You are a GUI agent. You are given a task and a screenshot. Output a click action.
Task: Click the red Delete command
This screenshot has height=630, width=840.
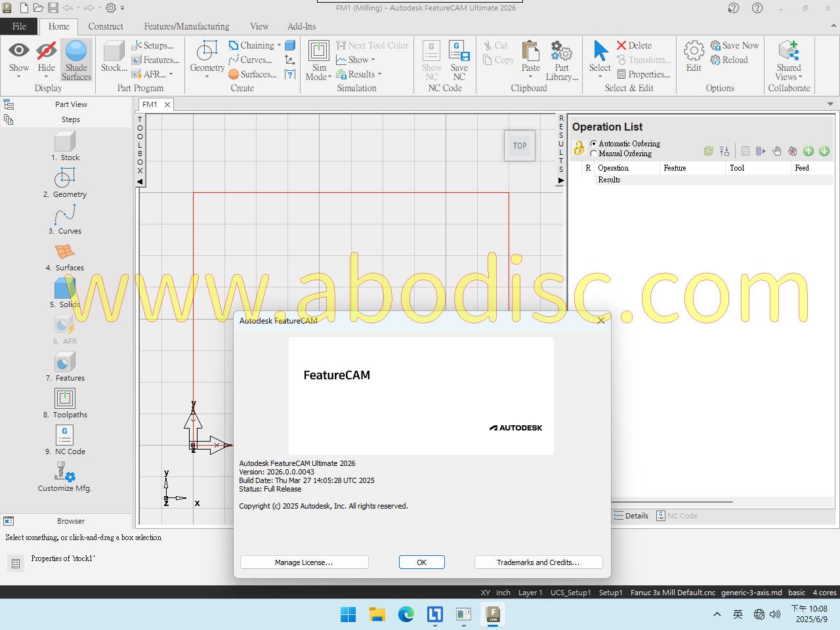pyautogui.click(x=634, y=45)
